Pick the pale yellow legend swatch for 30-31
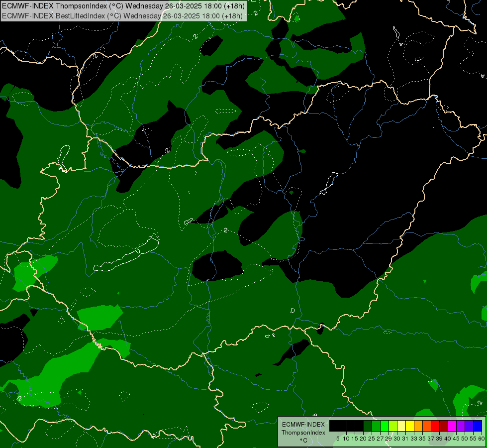Viewport: 487px width, 448px height. (401, 426)
